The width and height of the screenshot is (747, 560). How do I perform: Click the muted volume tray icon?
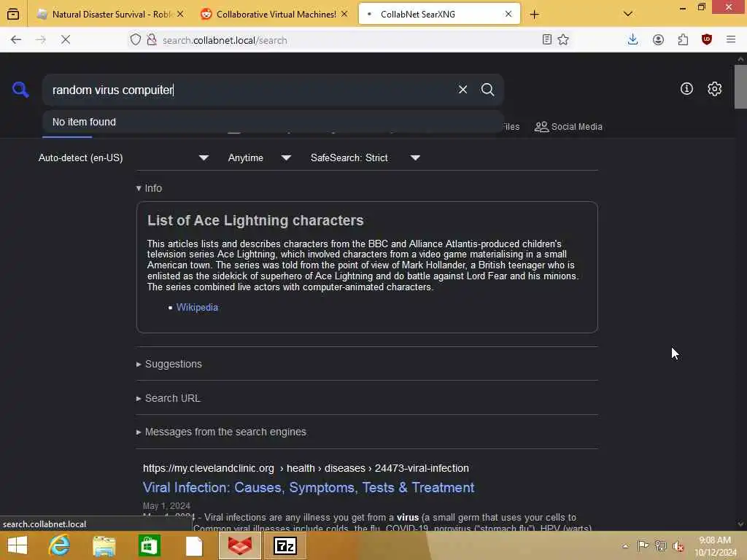click(678, 546)
